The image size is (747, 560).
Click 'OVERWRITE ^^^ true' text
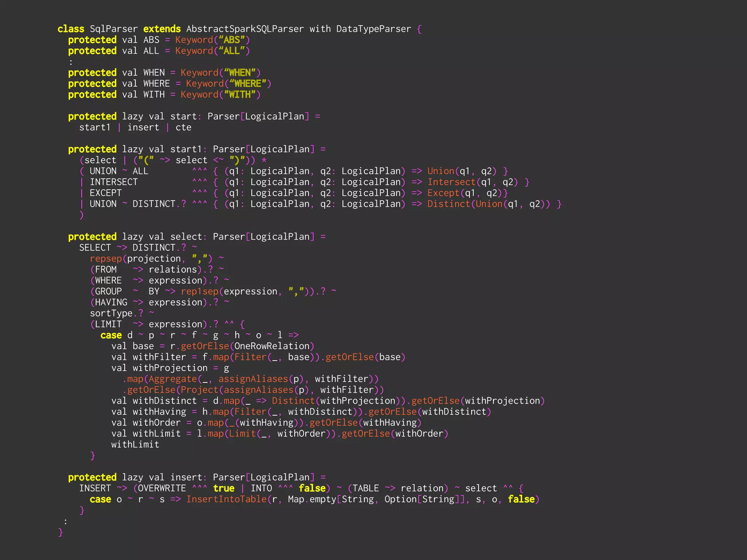186,488
